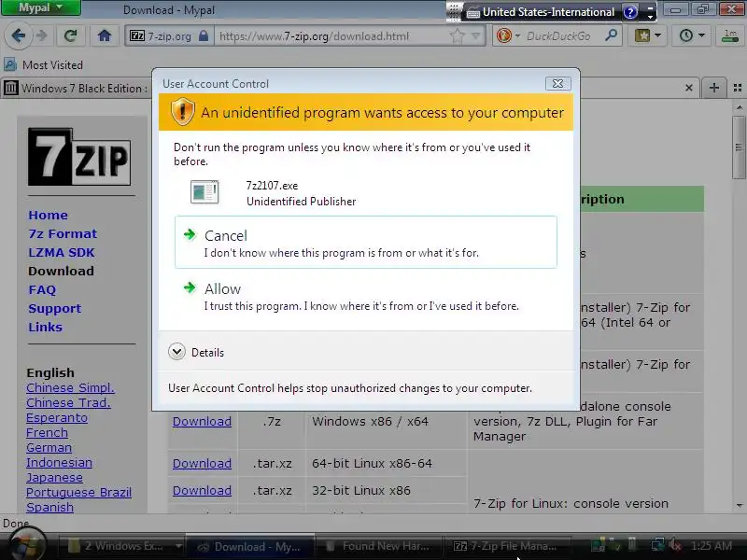This screenshot has height=560, width=747.
Task: Switch to 7-Zip File Manager taskbar item
Action: (x=507, y=547)
